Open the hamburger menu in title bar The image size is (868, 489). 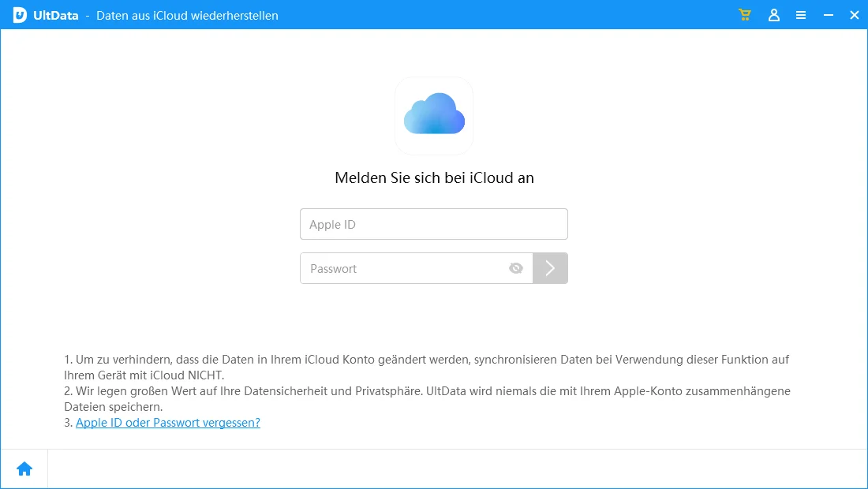pos(801,15)
